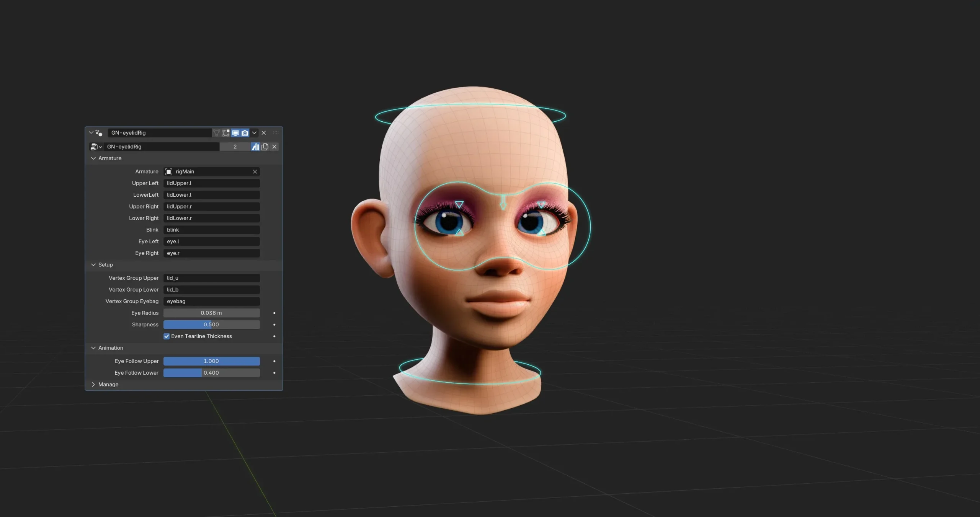The height and width of the screenshot is (517, 980).
Task: Click the Eye Follow Lower slider
Action: (x=211, y=373)
